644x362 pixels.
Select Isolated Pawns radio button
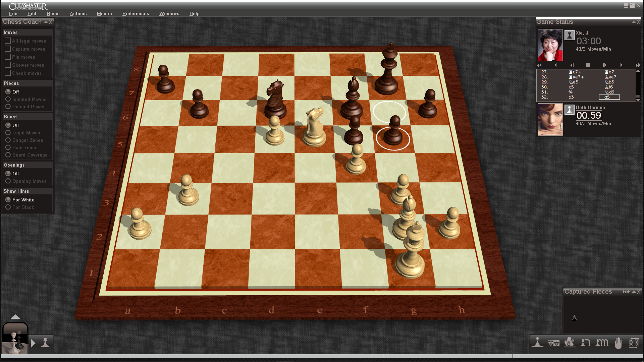8,99
